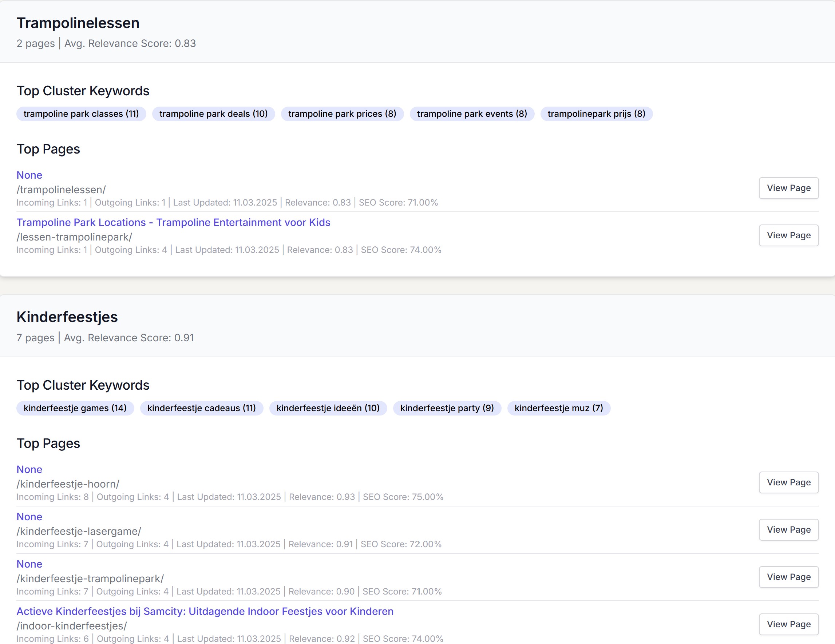Screen dimensions: 835x644
Task: Select the trampoline park prices keyword chip
Action: 342,114
